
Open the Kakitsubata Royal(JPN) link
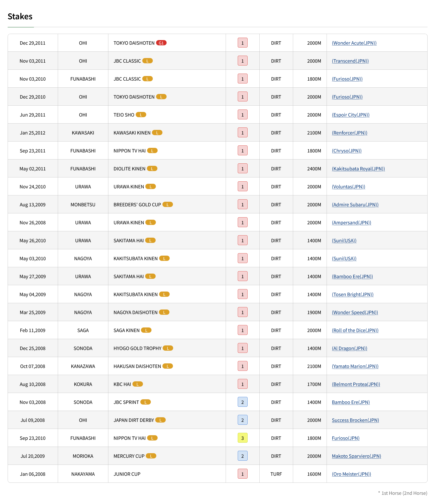[358, 169]
